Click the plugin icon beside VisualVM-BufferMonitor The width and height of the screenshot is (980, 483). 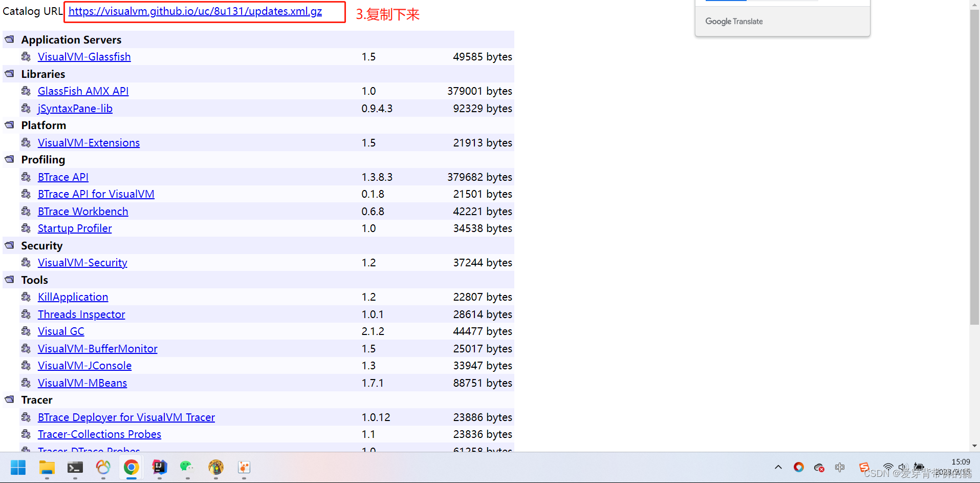26,348
